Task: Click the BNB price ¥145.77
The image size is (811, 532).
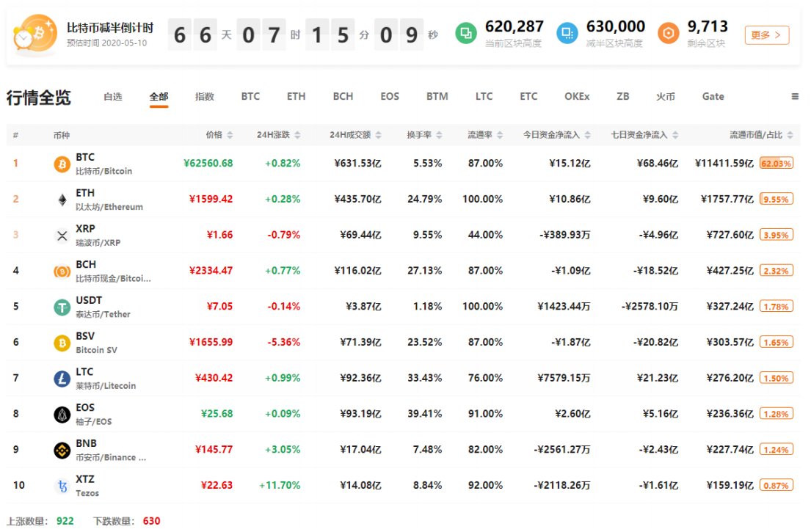Action: pos(214,450)
